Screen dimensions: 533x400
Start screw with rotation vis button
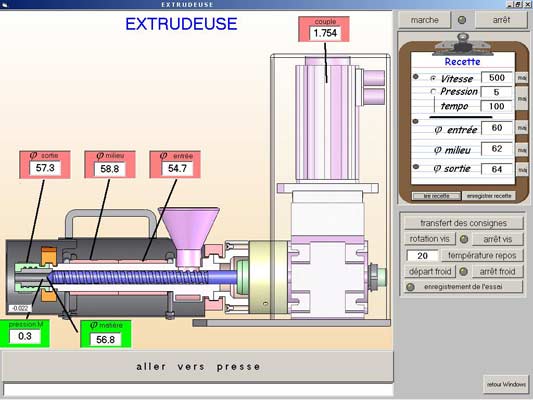(x=430, y=239)
